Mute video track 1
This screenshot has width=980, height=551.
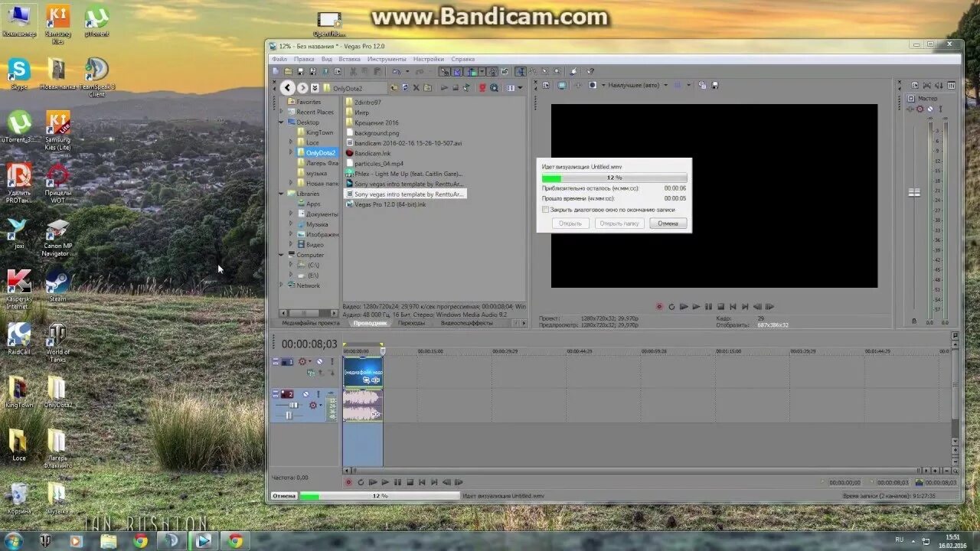320,361
